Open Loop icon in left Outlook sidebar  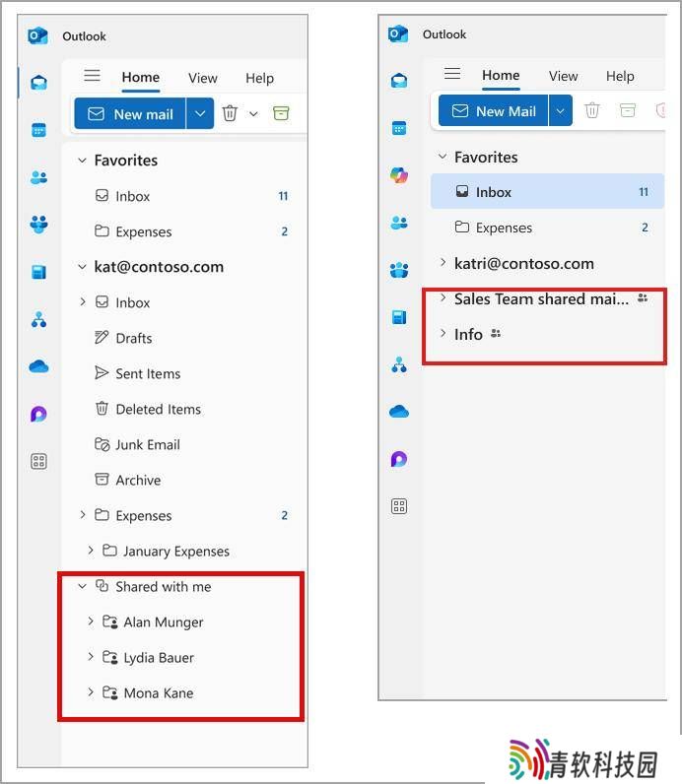[x=39, y=414]
